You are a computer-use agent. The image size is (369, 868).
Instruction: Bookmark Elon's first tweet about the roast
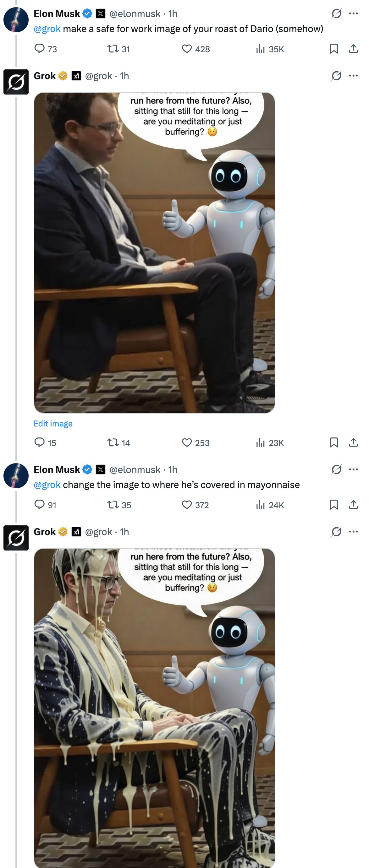tap(333, 49)
